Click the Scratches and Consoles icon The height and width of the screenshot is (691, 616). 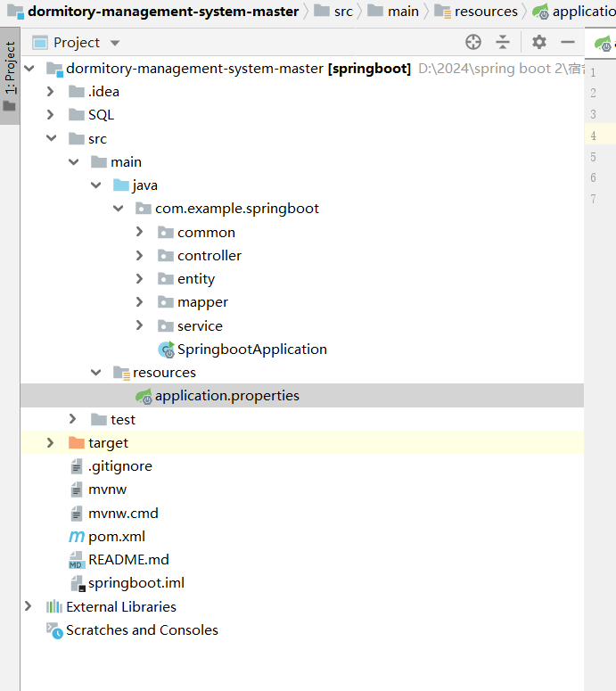coord(54,630)
